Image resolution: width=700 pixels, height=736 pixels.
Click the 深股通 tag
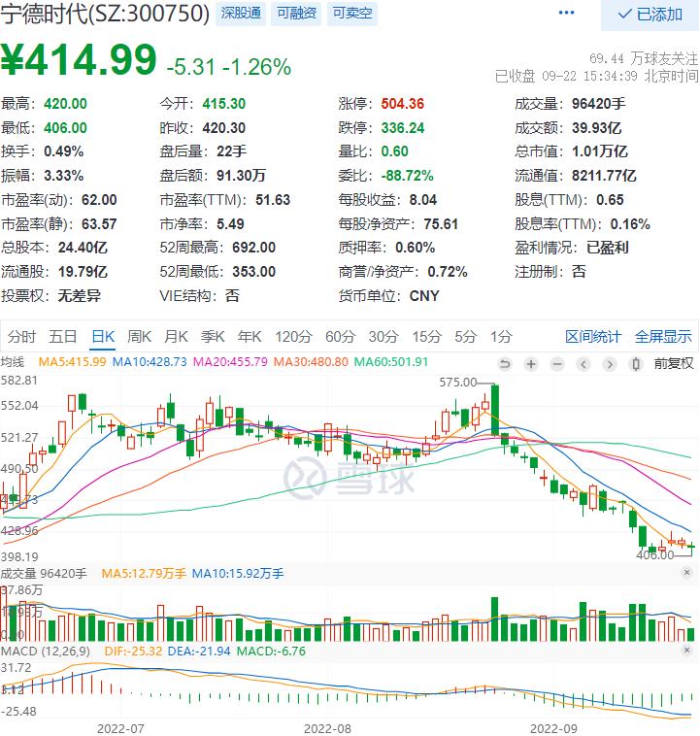click(241, 14)
